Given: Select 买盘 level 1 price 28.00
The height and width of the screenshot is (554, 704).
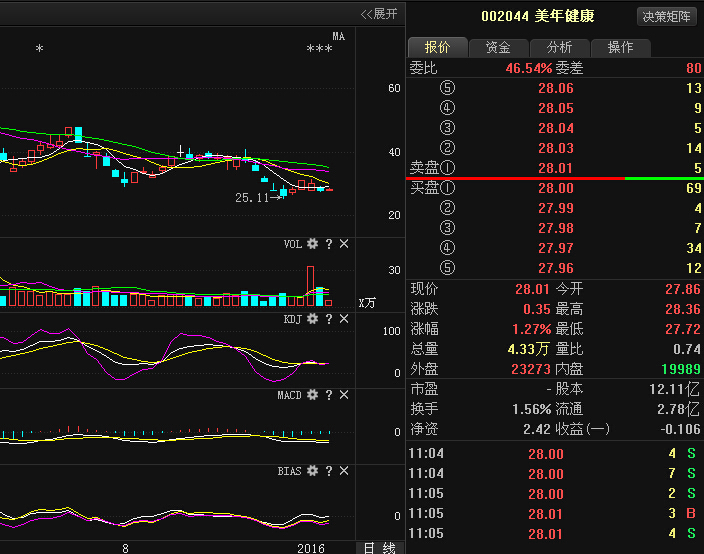Looking at the screenshot, I should pyautogui.click(x=556, y=188).
